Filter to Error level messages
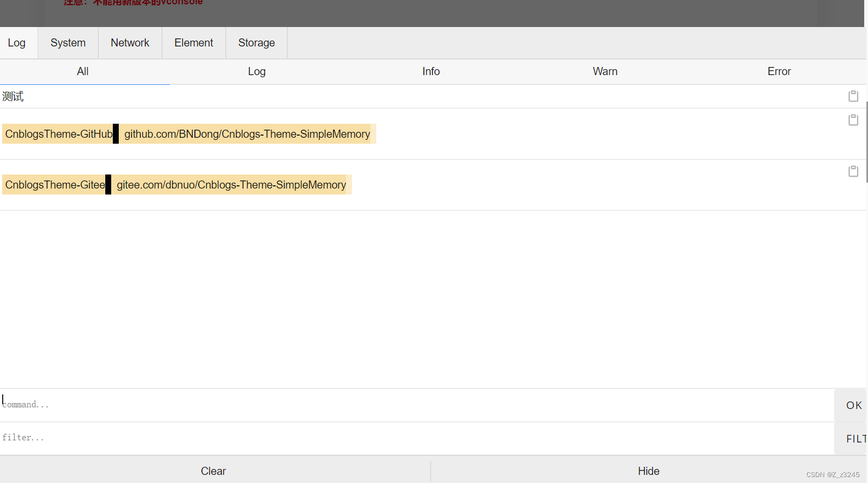 pyautogui.click(x=779, y=71)
